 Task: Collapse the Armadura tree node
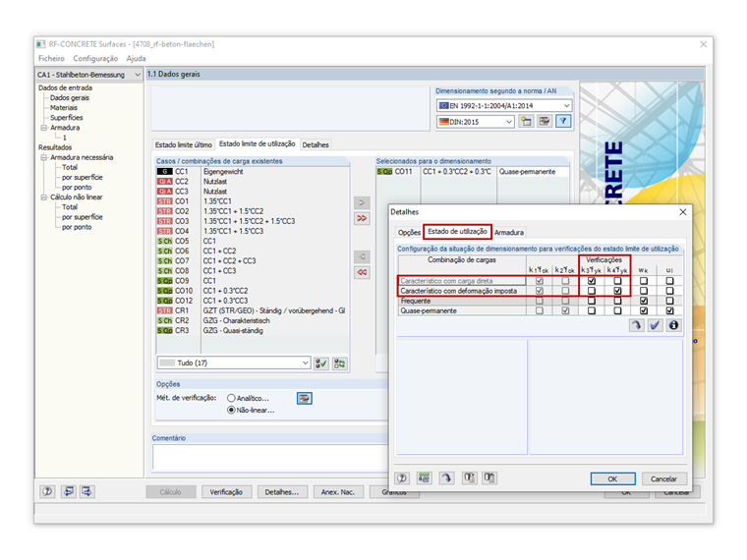(x=44, y=128)
